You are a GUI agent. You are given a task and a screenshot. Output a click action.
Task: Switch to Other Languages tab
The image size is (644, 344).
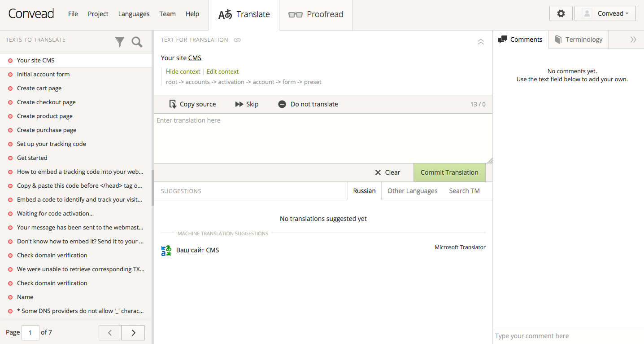(x=413, y=191)
